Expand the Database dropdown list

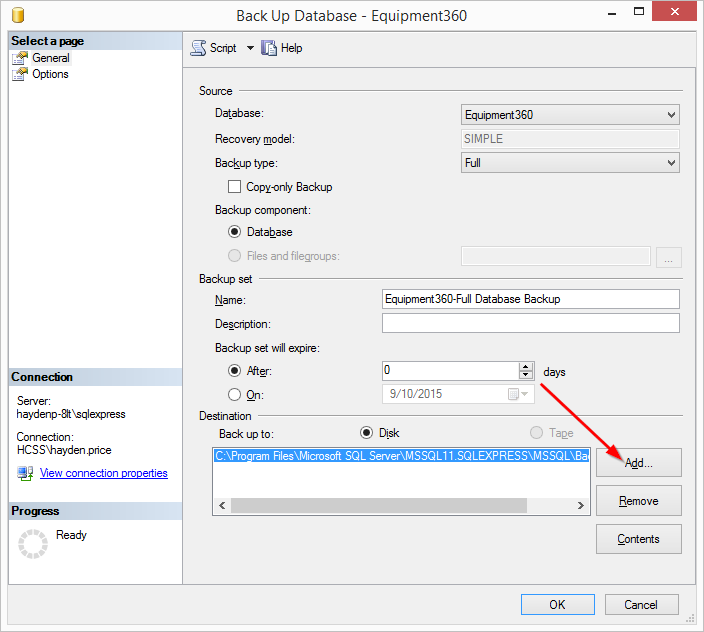click(x=671, y=115)
